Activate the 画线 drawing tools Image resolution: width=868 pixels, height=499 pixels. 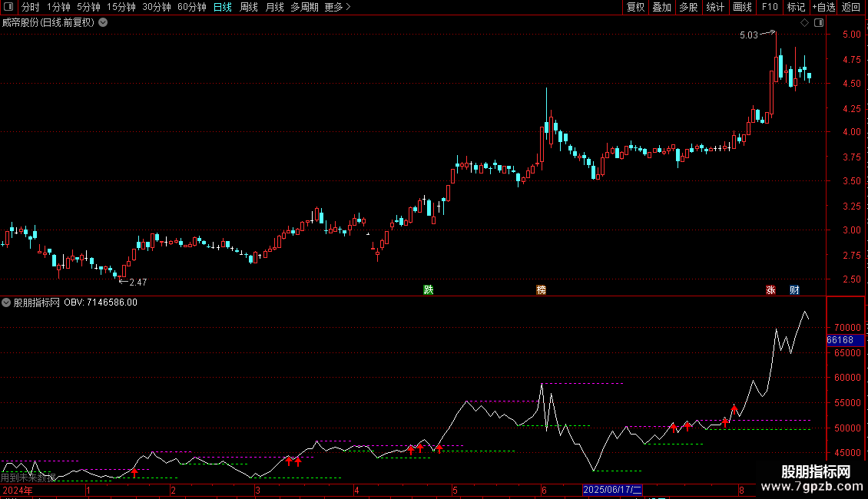click(742, 7)
